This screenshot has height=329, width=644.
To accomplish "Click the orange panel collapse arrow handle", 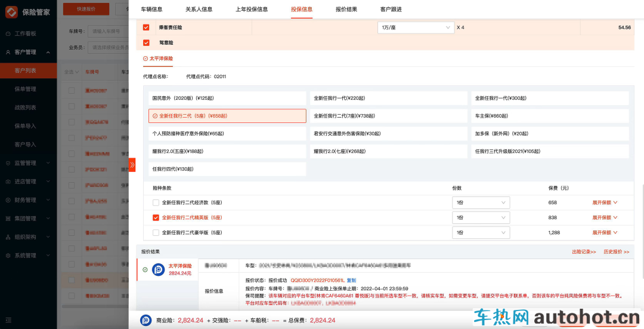I will click(132, 165).
